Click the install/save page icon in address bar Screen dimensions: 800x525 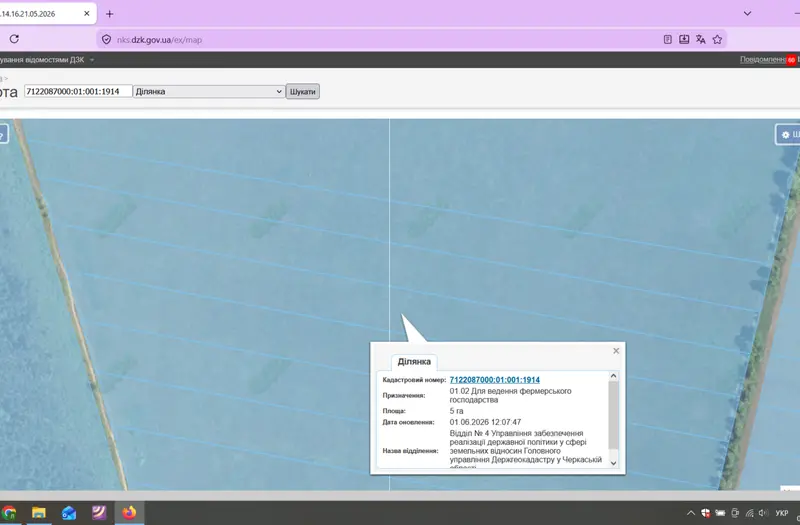tap(684, 39)
